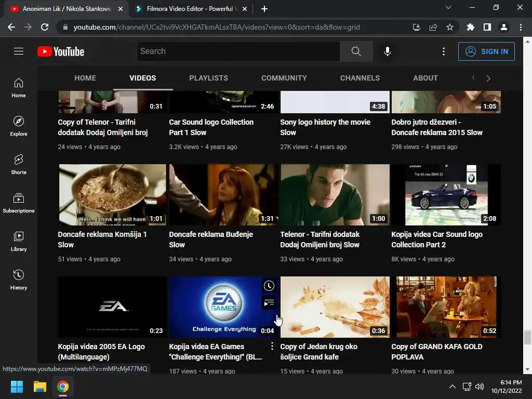Screen dimensions: 532x399
Task: Open Sony logo history the movie Slow
Action: 325,127
